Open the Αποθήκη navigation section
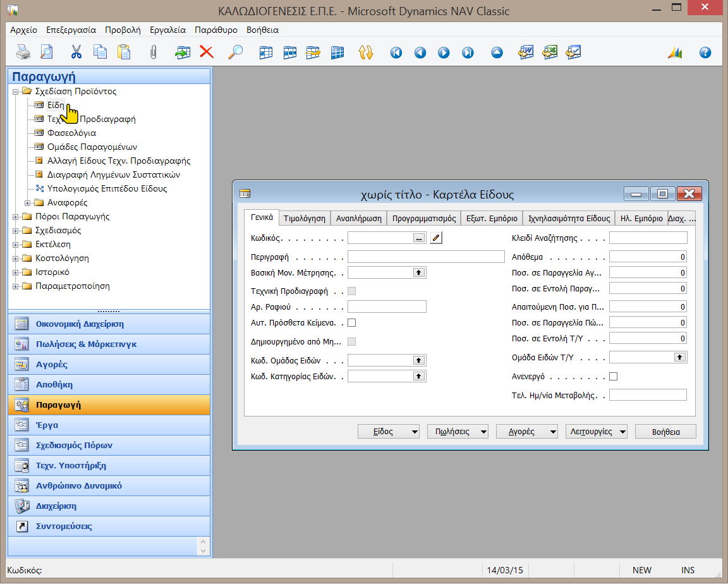Screen dimensions: 728x584 coord(109,384)
